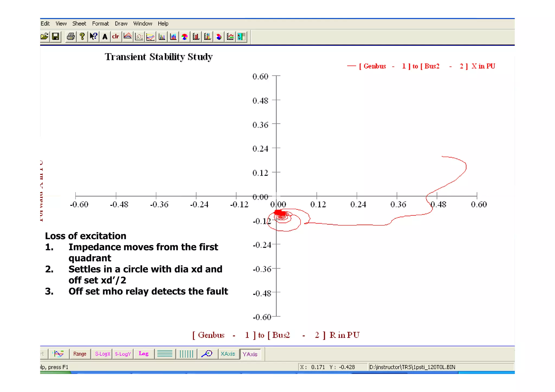Select the scatter plot chart icon

point(139,37)
